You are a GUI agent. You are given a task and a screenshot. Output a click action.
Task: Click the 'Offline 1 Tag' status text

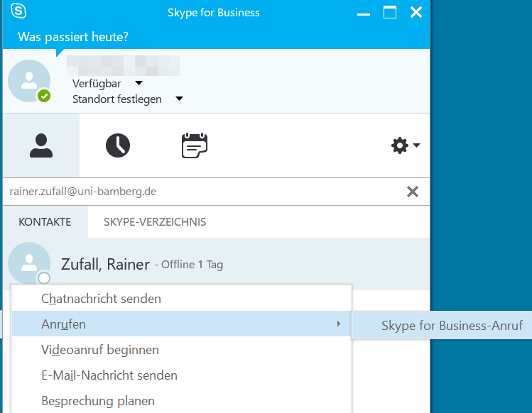pos(192,265)
